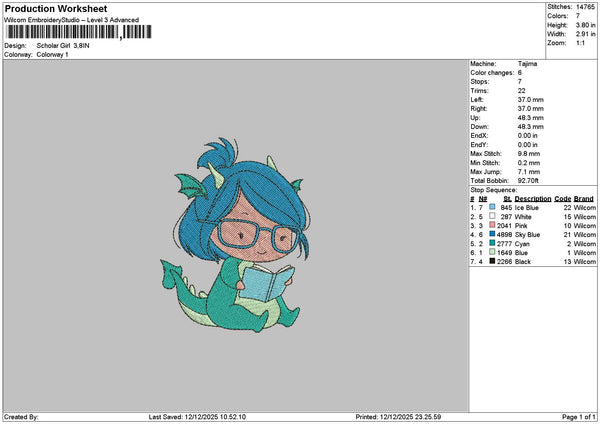Click the 'White' description text
600x424 pixels.
(523, 217)
